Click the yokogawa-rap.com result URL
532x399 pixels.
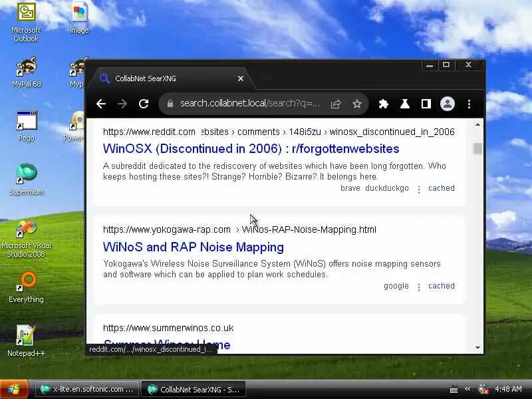pos(239,229)
